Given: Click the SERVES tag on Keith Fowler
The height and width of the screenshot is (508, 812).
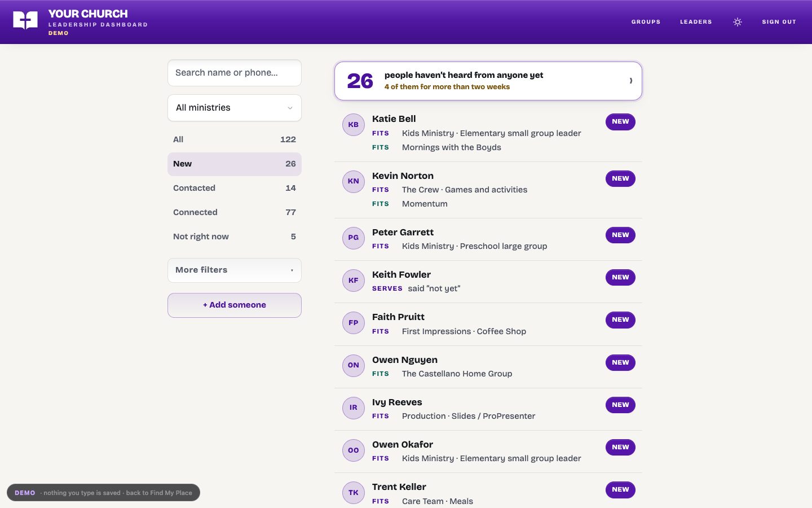Looking at the screenshot, I should pyautogui.click(x=387, y=288).
